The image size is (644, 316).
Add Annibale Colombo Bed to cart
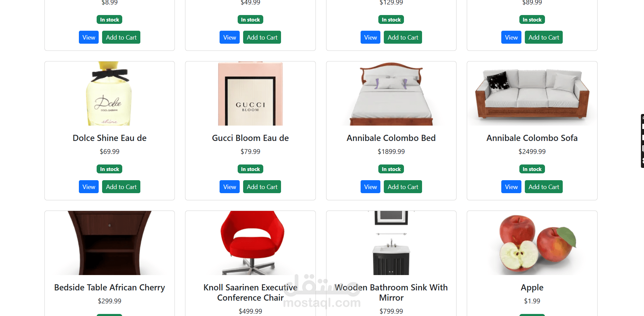(403, 187)
